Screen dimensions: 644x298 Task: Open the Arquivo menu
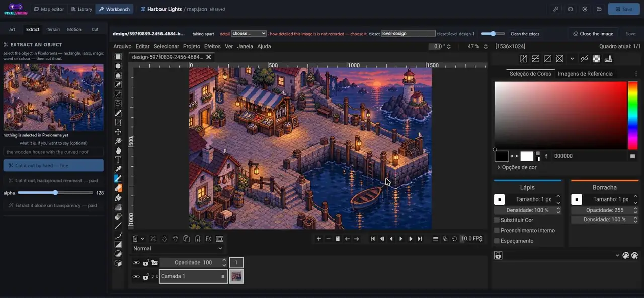tap(122, 46)
